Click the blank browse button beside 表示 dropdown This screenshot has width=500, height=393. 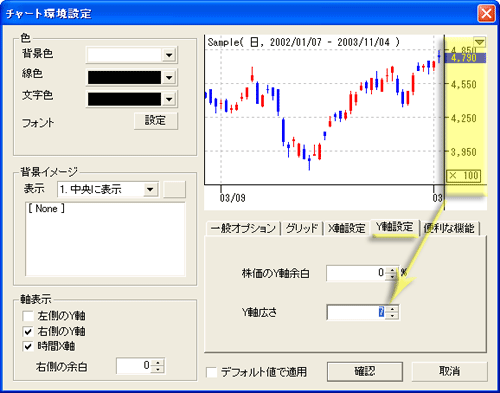coord(174,189)
